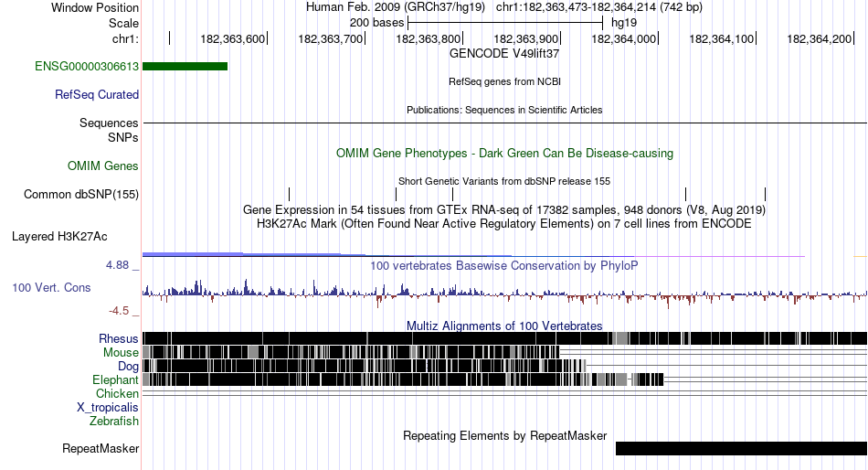The width and height of the screenshot is (868, 470).
Task: Click Repeating Elements by RepeatMasker title
Action: [504, 435]
